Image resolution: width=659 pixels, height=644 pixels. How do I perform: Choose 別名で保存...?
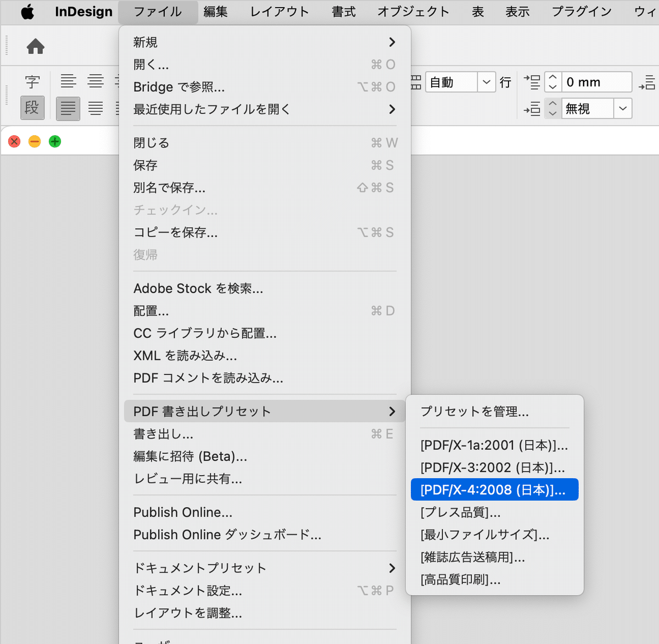click(265, 188)
